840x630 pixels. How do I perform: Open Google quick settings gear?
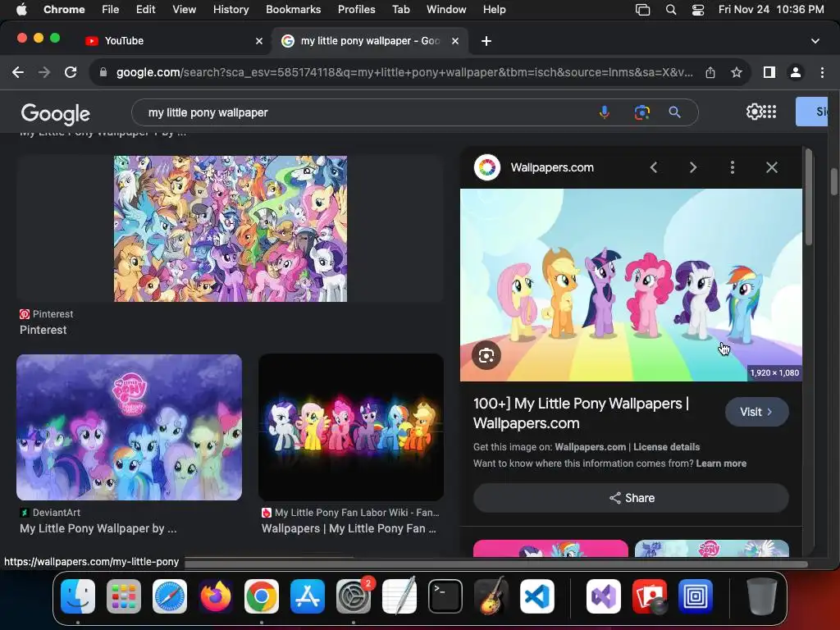tap(754, 112)
